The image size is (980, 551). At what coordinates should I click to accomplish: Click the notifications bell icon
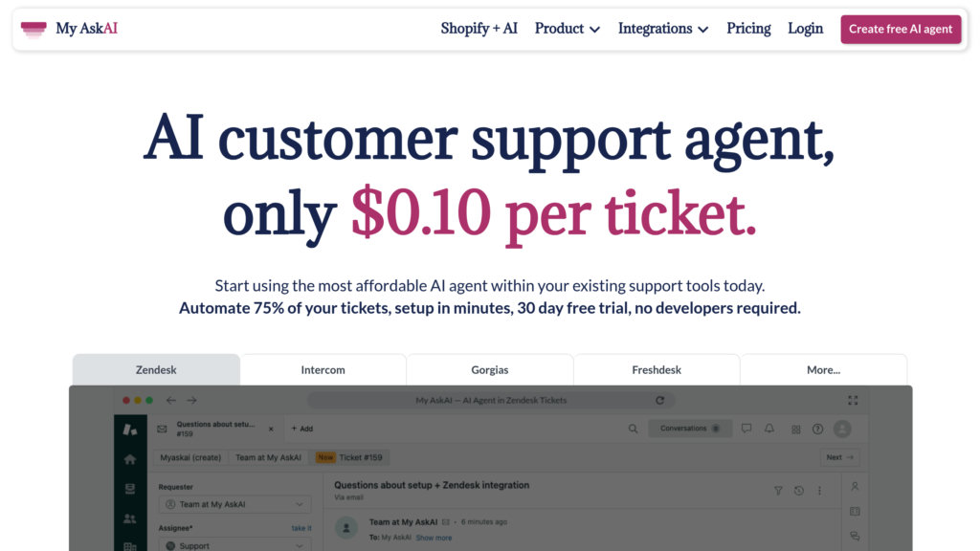[769, 430]
